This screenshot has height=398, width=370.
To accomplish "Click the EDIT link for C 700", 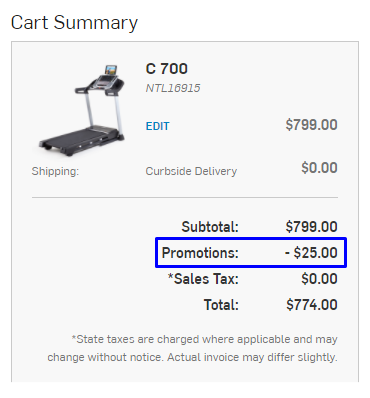I will coord(158,126).
